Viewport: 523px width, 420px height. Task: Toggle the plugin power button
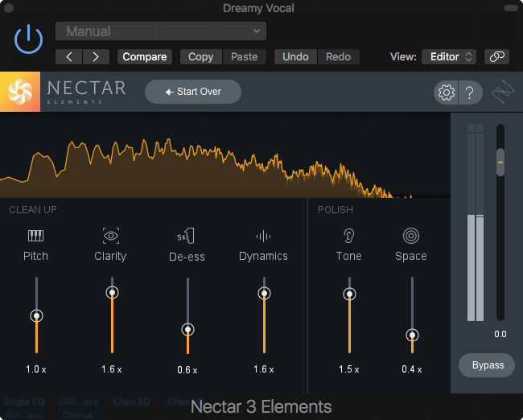(29, 39)
